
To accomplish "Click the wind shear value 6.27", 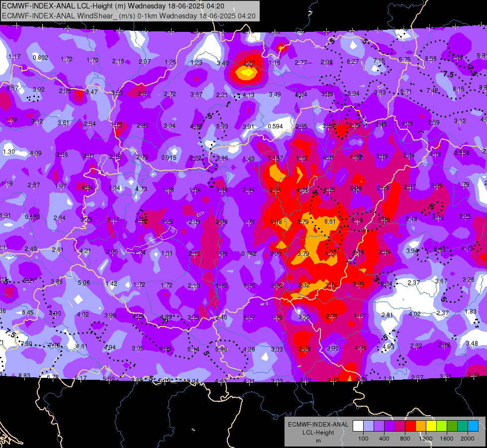I will click(x=353, y=62).
